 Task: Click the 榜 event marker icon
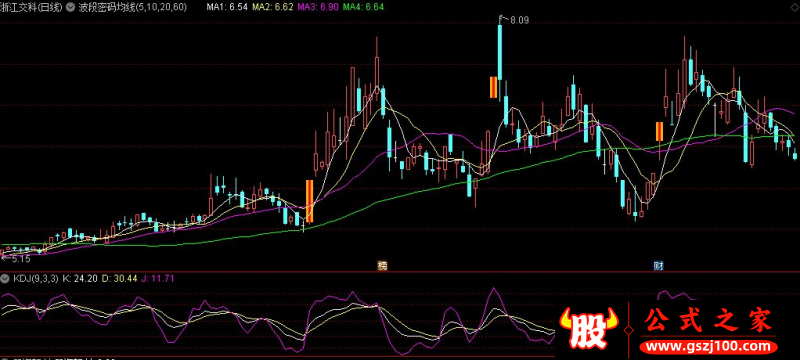coord(382,266)
